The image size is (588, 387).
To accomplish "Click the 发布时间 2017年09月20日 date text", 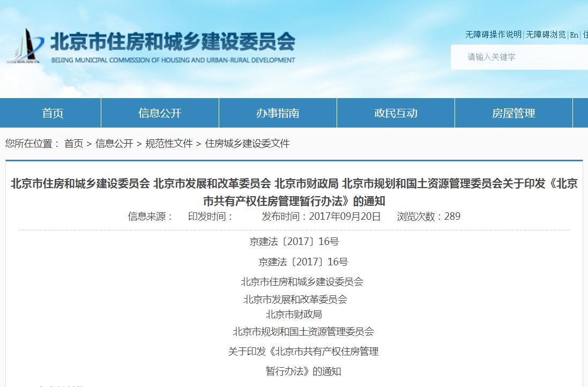I will [320, 217].
